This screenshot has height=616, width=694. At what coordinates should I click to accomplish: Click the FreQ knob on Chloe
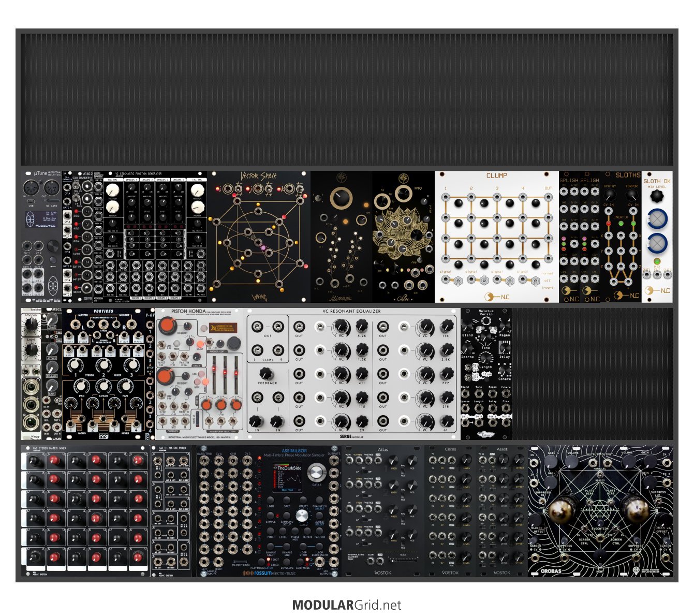[404, 194]
